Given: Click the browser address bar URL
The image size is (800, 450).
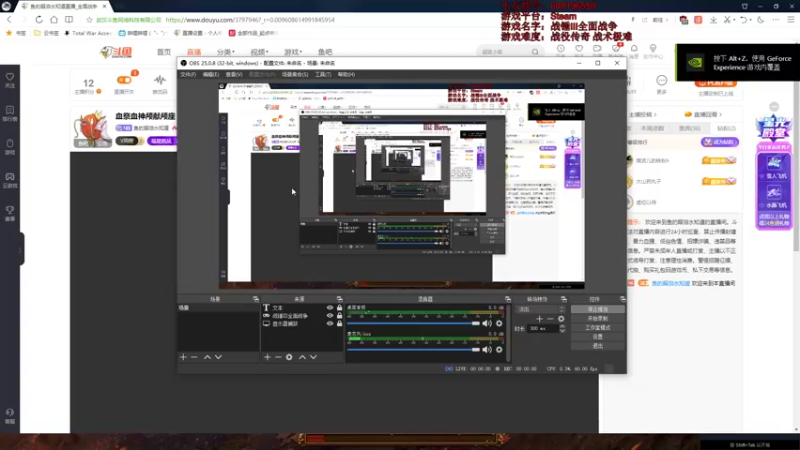Looking at the screenshot, I should tap(250, 19).
